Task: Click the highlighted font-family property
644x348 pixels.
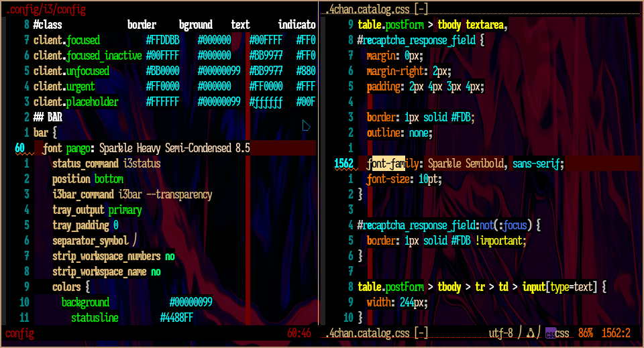Action: (x=393, y=164)
